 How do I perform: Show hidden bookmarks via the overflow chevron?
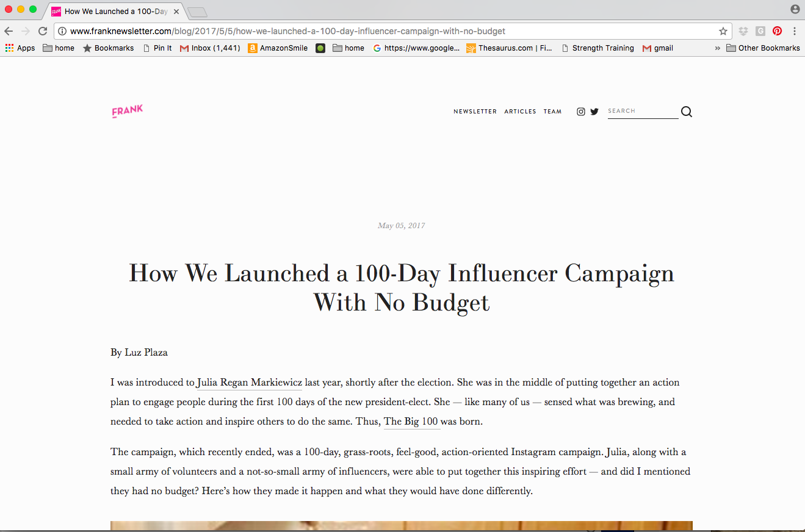[x=717, y=48]
